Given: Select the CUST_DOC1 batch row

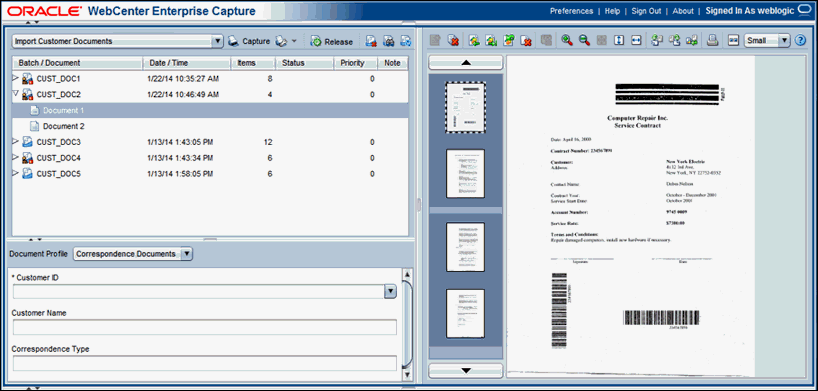Looking at the screenshot, I should point(210,79).
